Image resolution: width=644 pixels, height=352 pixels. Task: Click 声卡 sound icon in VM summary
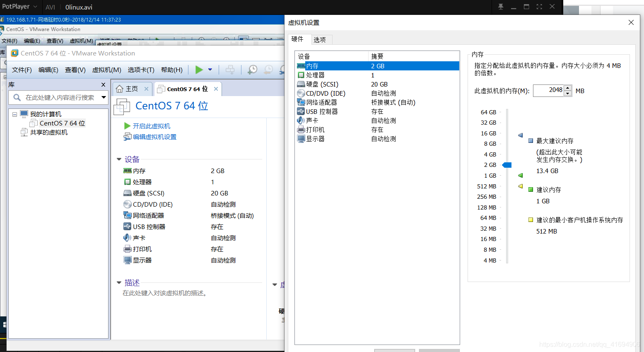(x=127, y=238)
